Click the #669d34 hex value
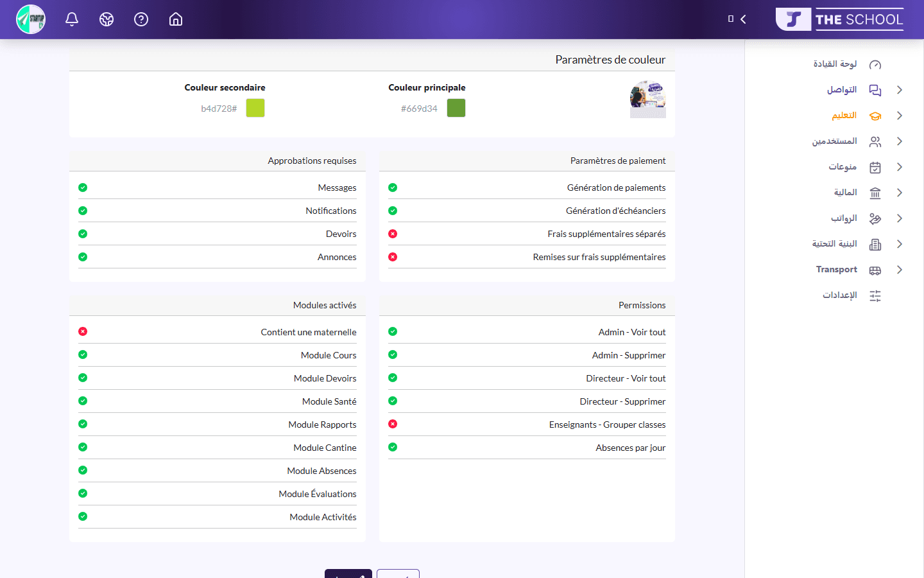This screenshot has width=924, height=578. coord(419,109)
